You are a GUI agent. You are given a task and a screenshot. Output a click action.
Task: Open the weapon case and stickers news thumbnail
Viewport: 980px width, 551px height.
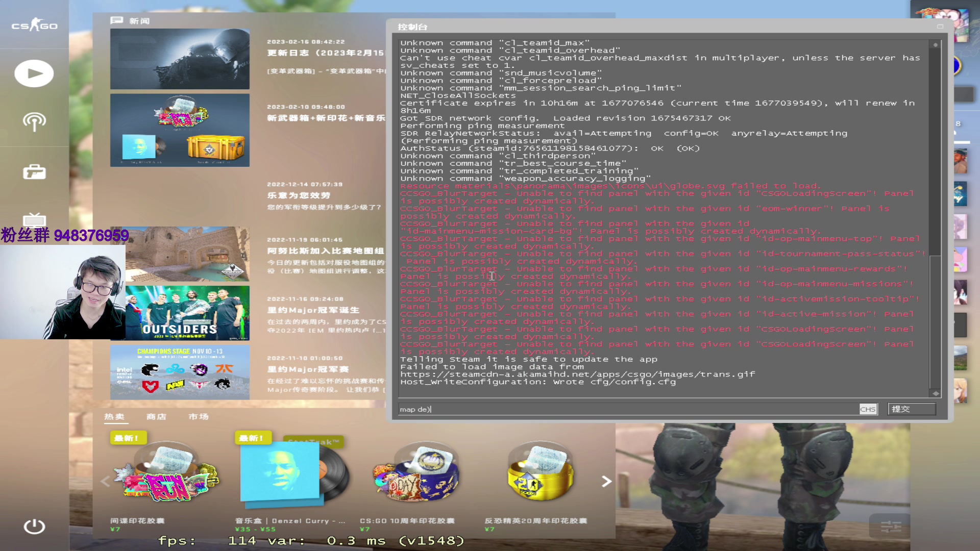(x=180, y=130)
